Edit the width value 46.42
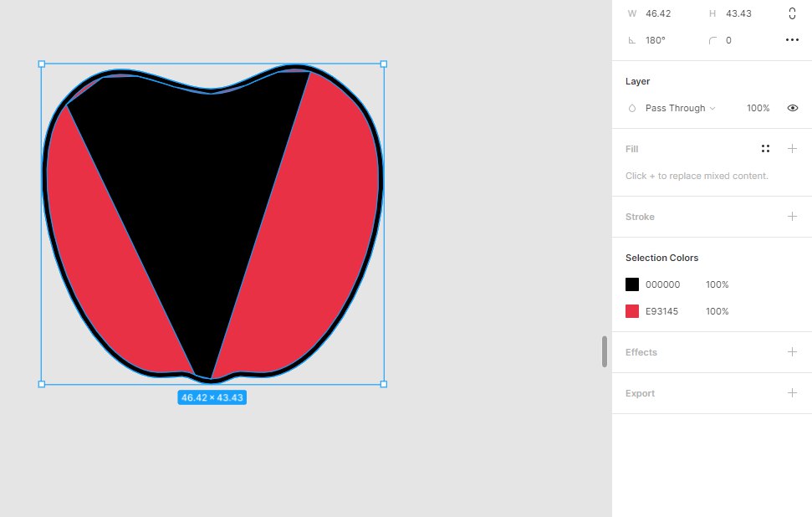812x517 pixels. point(658,13)
